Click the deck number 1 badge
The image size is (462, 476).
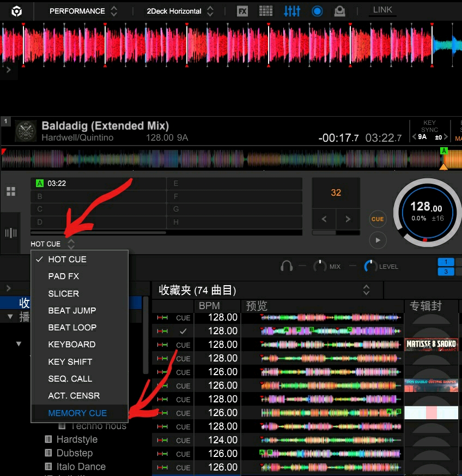coord(5,121)
